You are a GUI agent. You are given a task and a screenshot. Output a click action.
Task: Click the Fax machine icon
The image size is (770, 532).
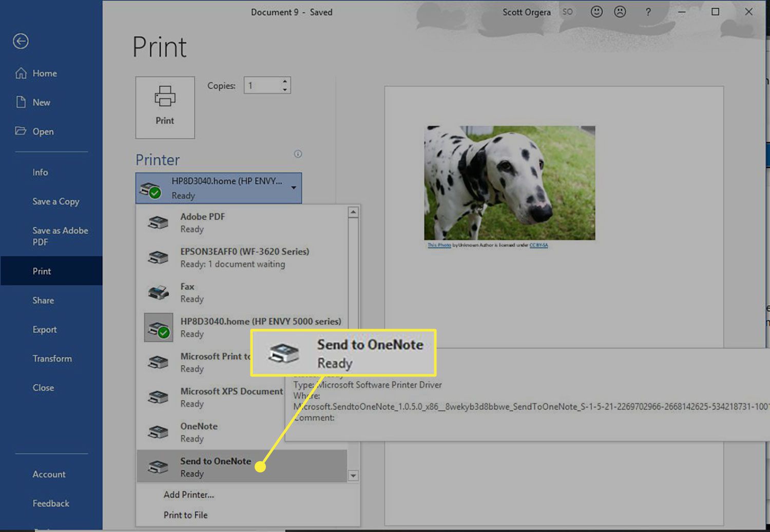click(158, 292)
